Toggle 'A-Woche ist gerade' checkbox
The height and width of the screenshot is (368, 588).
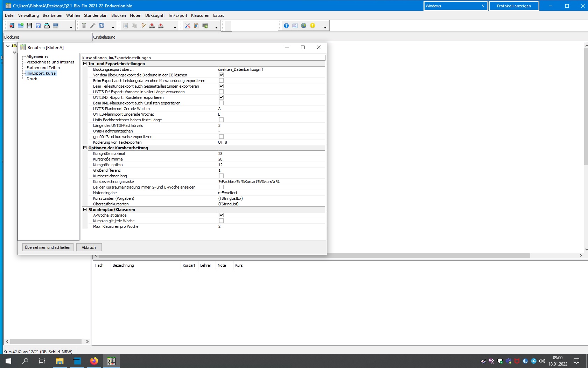pyautogui.click(x=221, y=215)
